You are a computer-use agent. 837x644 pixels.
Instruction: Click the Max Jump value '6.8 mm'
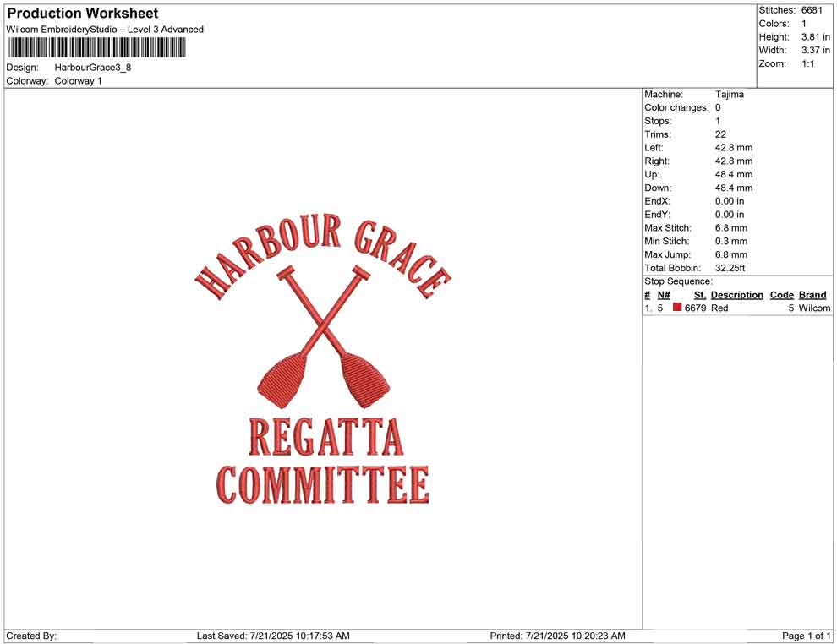pos(731,254)
